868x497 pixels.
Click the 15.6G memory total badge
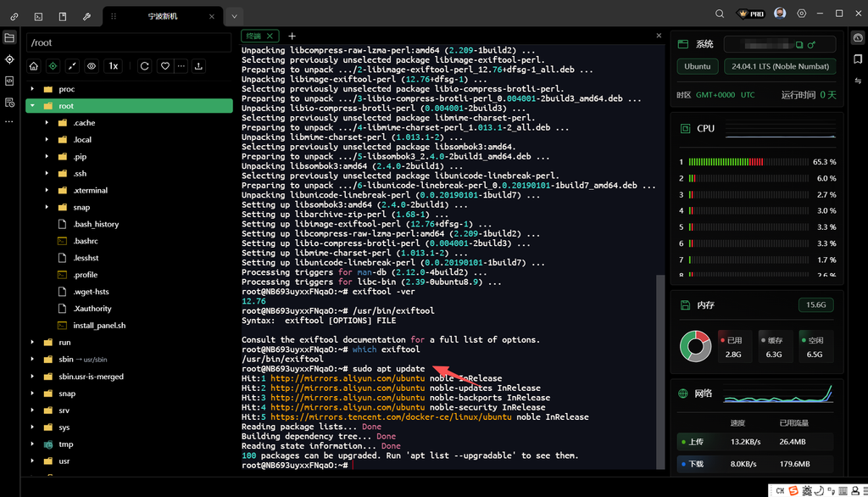point(816,304)
